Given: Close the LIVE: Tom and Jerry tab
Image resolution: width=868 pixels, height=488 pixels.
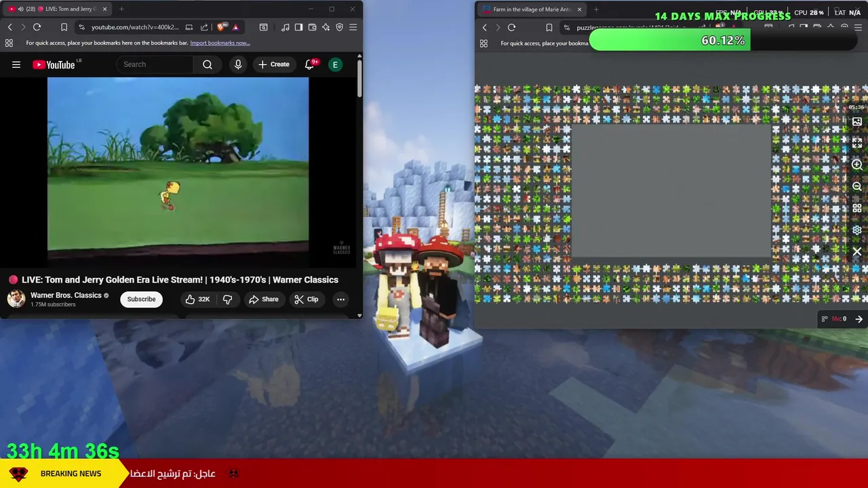Looking at the screenshot, I should pos(104,9).
